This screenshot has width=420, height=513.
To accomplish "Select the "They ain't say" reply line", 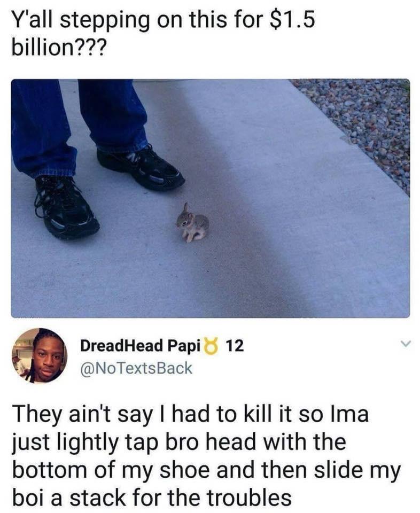I will point(190,414).
